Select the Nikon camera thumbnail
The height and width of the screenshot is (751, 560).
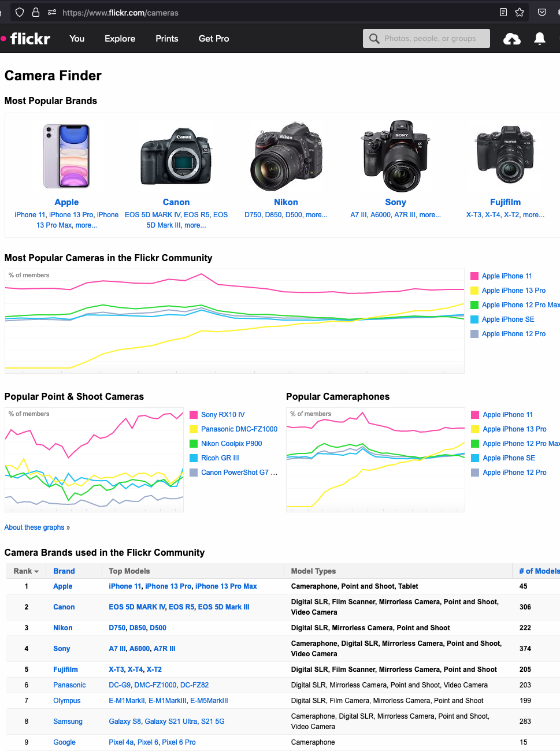286,156
